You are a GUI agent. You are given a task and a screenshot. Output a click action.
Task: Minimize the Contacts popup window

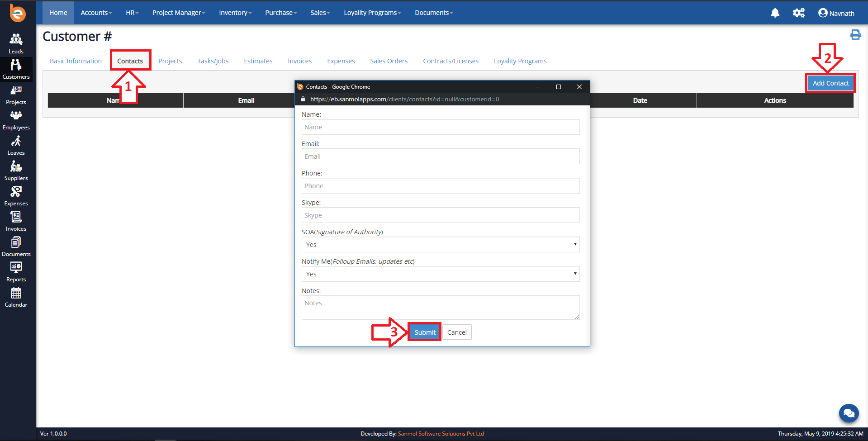[538, 87]
